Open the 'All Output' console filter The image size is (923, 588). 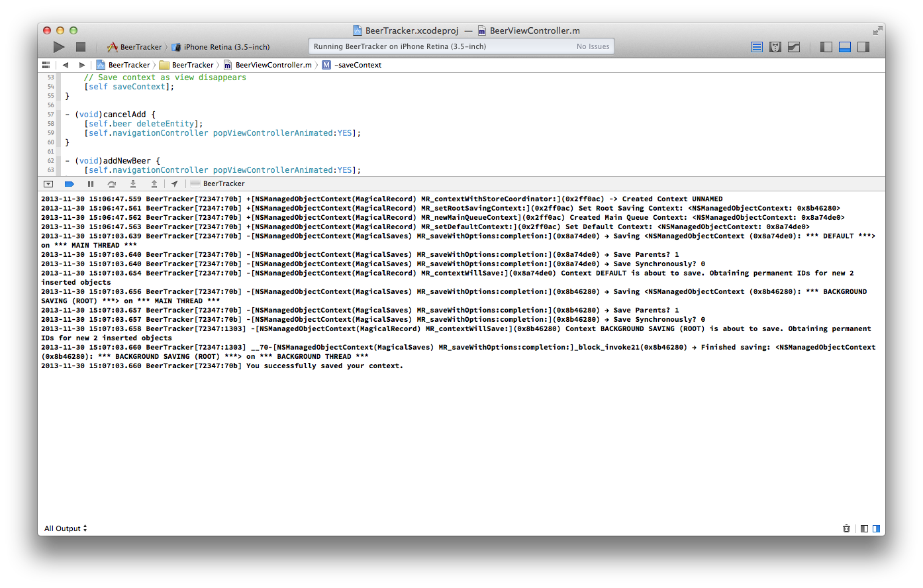[66, 528]
